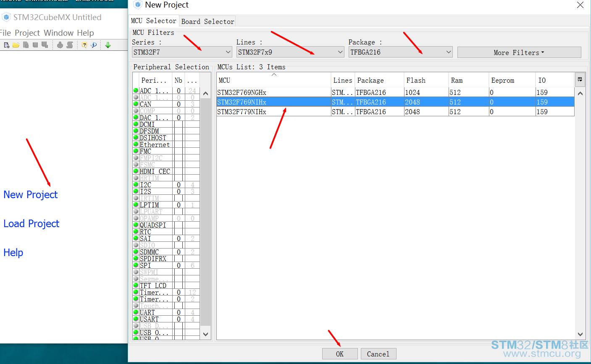Sort by the Eeprom column header

pos(512,80)
